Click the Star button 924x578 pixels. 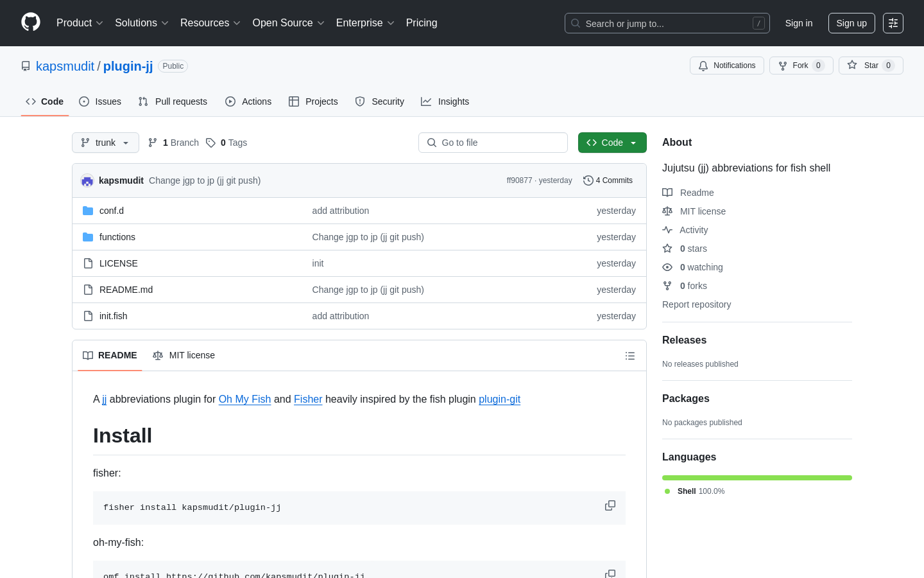coord(871,66)
